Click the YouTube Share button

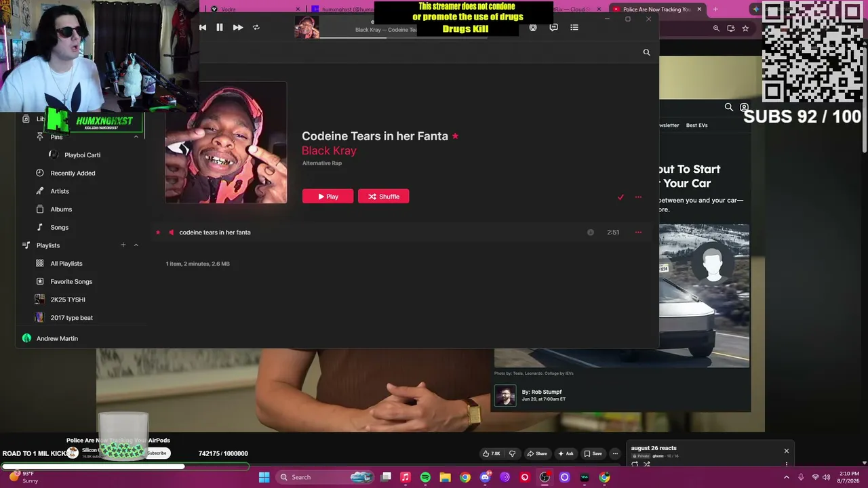537,453
